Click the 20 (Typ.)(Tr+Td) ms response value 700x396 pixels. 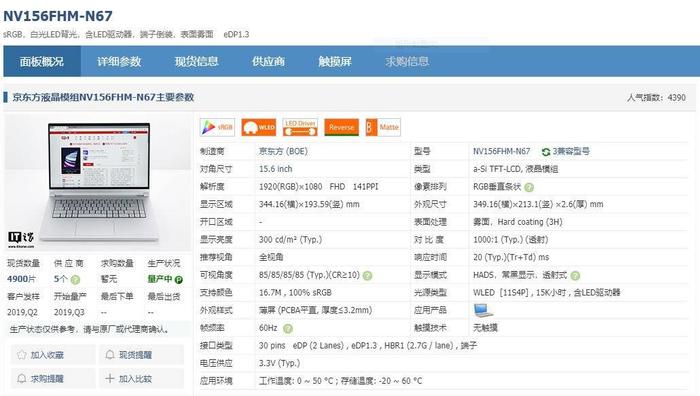click(x=511, y=257)
